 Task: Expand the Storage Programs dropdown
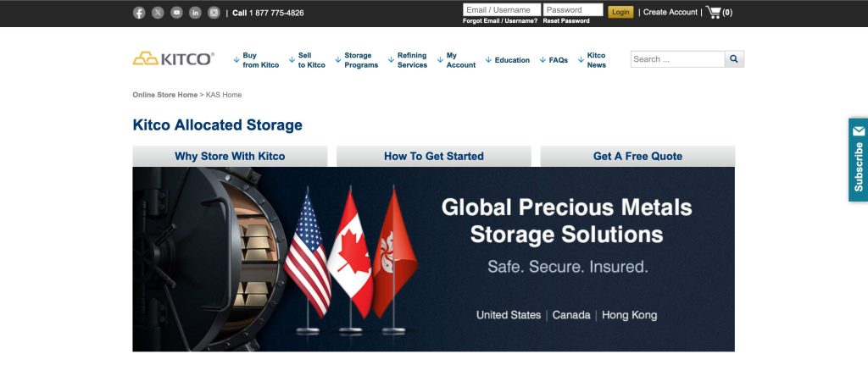(357, 60)
